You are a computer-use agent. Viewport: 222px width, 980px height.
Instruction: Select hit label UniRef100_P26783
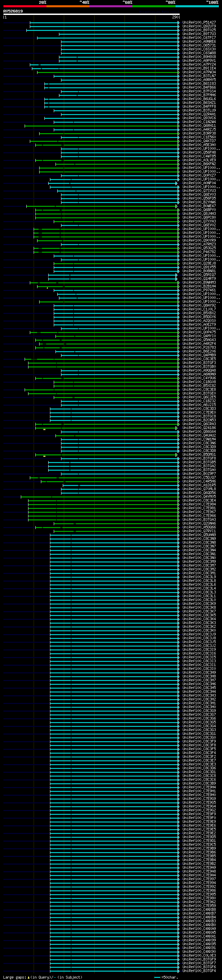click(199, 348)
